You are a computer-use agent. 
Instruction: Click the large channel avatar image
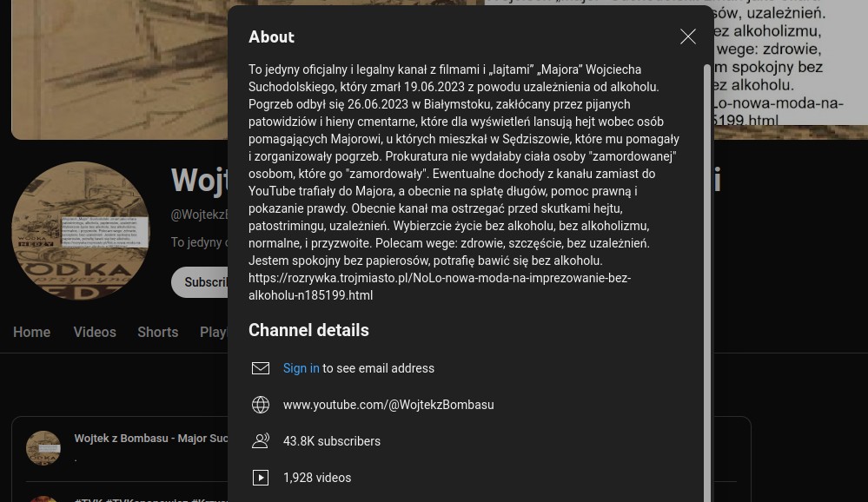(81, 231)
